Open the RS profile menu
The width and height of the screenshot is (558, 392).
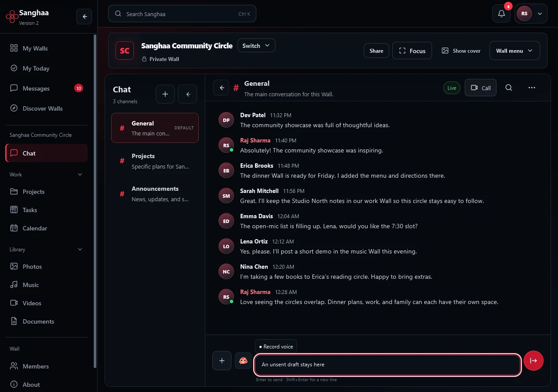tap(531, 14)
